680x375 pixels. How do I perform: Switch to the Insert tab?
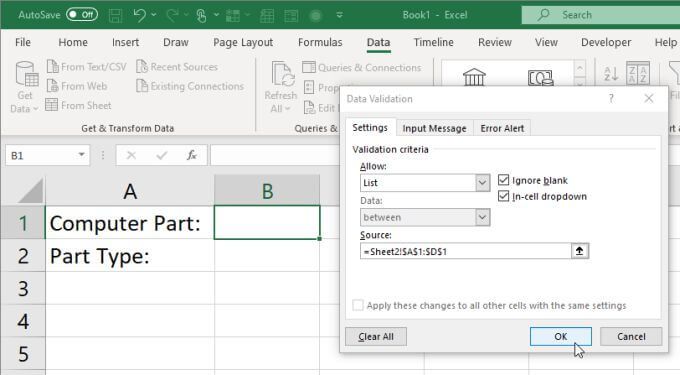click(x=125, y=42)
